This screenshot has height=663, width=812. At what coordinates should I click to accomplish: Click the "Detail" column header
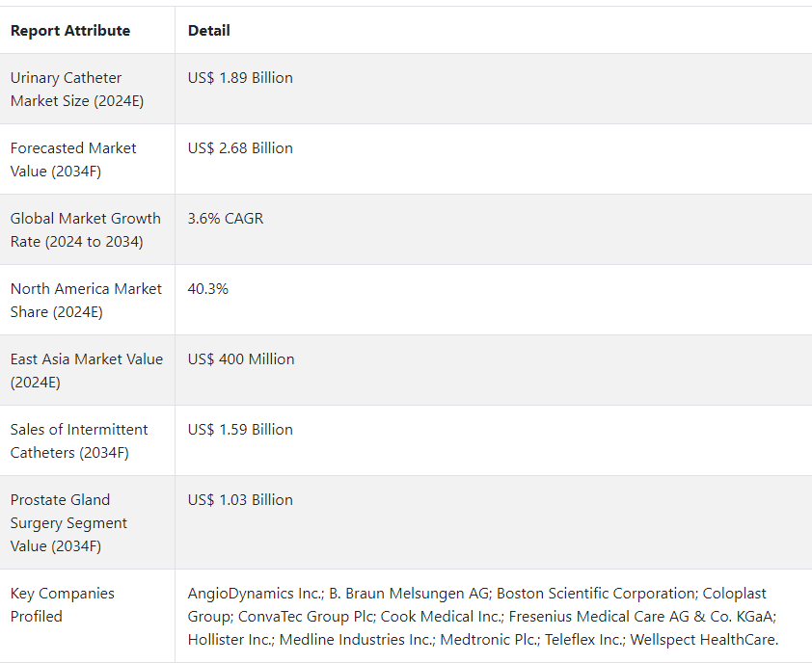click(209, 31)
